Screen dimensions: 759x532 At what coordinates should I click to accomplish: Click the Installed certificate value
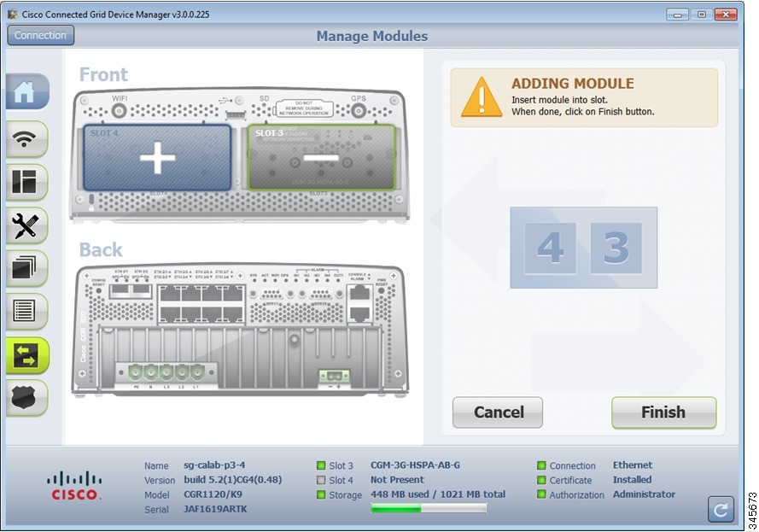pos(632,480)
